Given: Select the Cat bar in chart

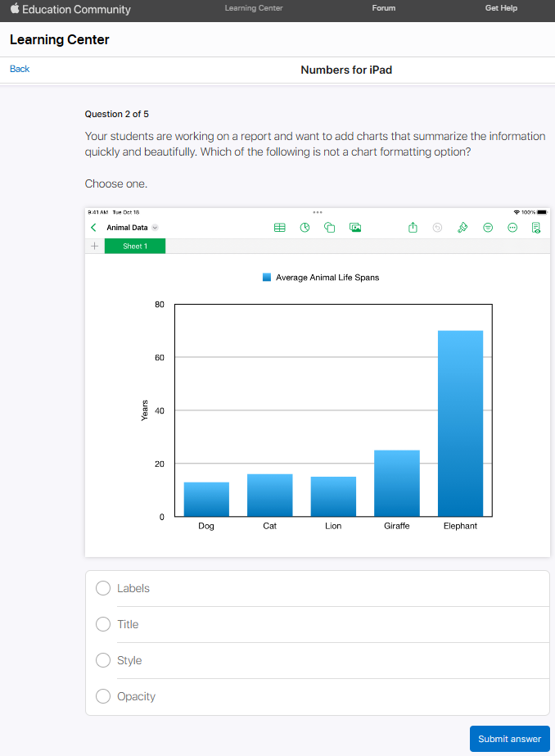Looking at the screenshot, I should point(270,496).
